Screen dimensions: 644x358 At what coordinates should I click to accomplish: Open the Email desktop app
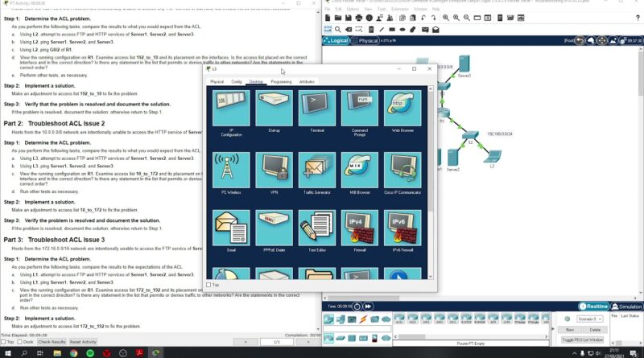coord(231,228)
